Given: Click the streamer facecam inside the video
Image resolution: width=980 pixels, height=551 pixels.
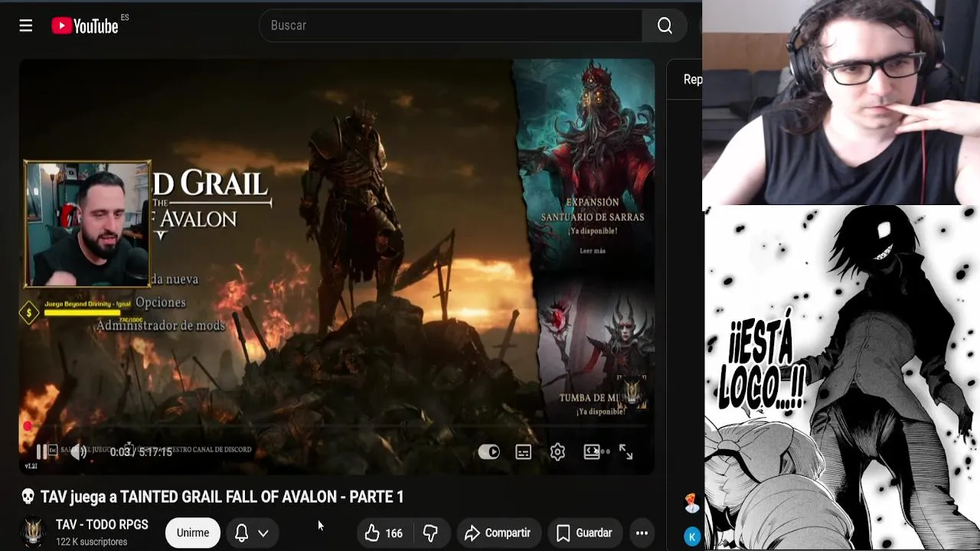Looking at the screenshot, I should (x=87, y=223).
